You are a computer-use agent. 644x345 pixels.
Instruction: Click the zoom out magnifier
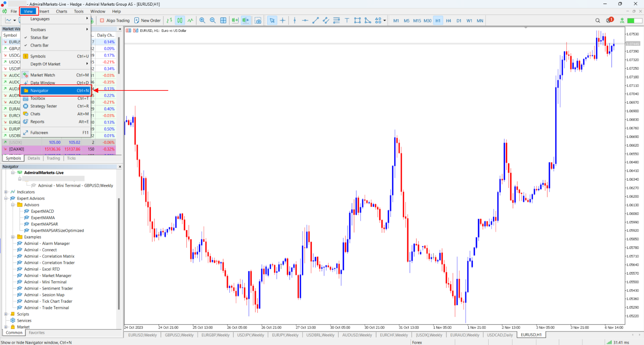pos(213,21)
